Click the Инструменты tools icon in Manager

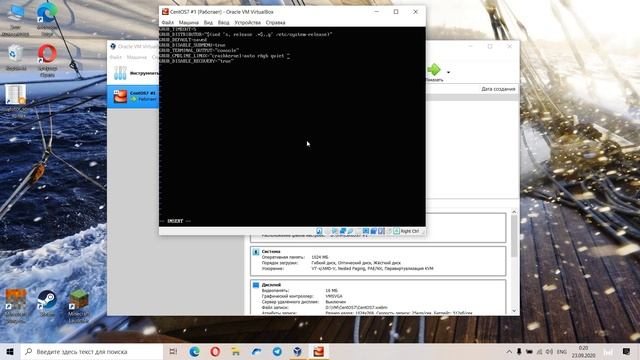(x=120, y=73)
